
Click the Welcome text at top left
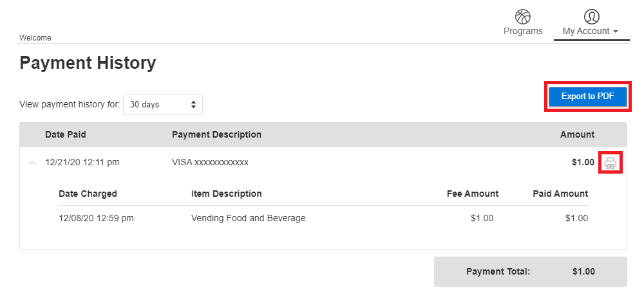tap(35, 38)
